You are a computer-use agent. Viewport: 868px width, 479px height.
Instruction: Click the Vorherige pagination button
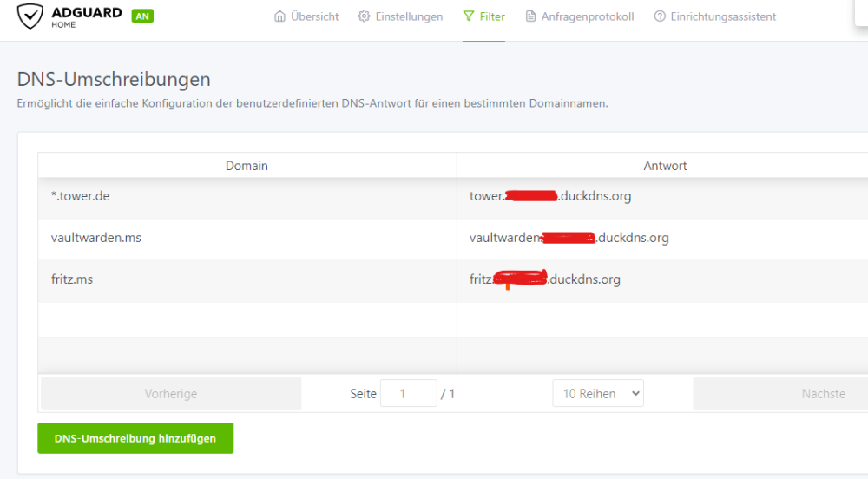[x=171, y=394]
